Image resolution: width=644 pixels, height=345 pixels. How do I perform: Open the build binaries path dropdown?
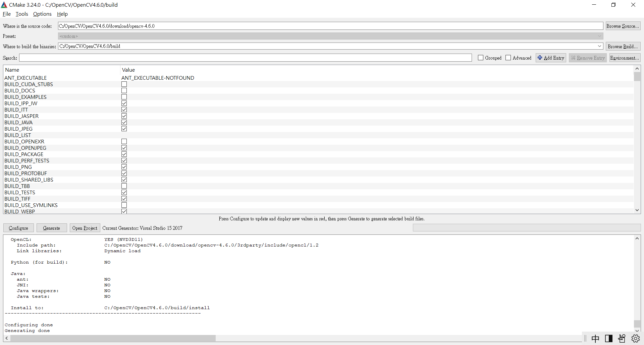(599, 46)
